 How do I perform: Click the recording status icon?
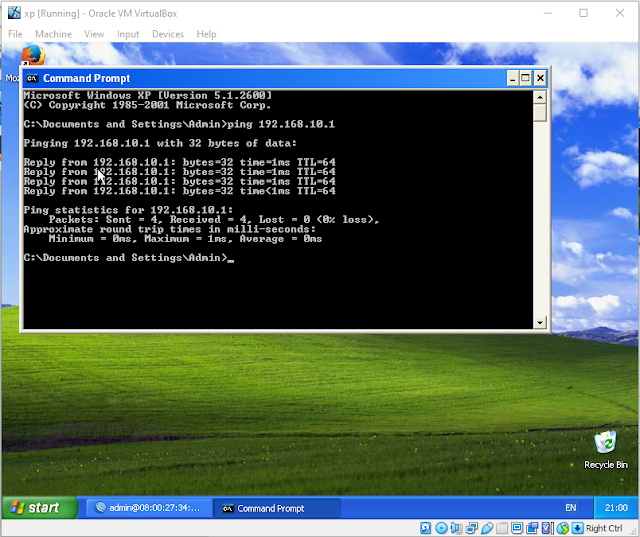click(x=532, y=528)
